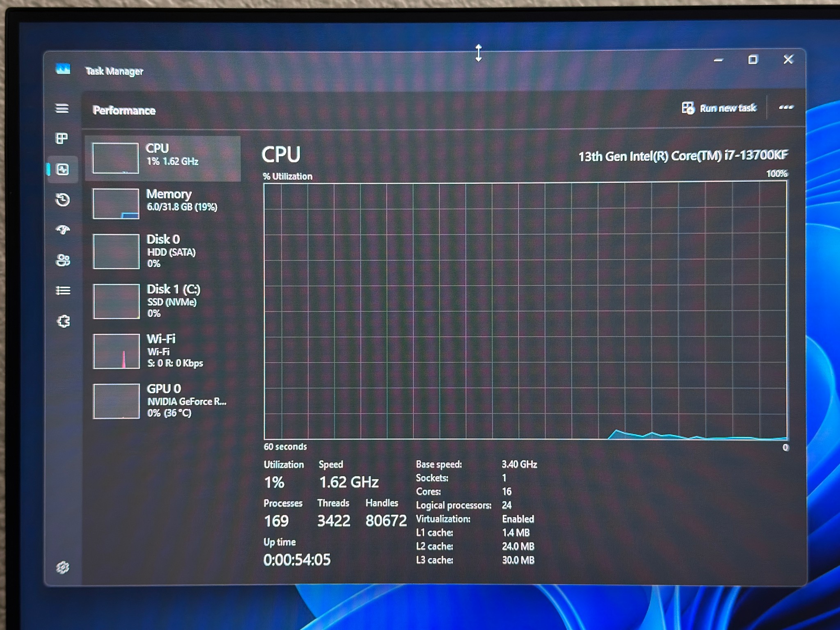Open the Users page icon
The image size is (840, 630).
63,260
